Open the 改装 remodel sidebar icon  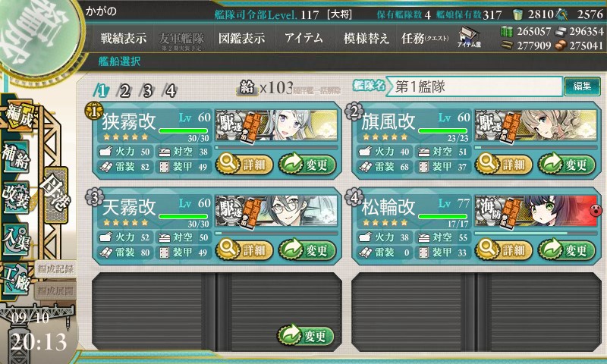tap(15, 197)
